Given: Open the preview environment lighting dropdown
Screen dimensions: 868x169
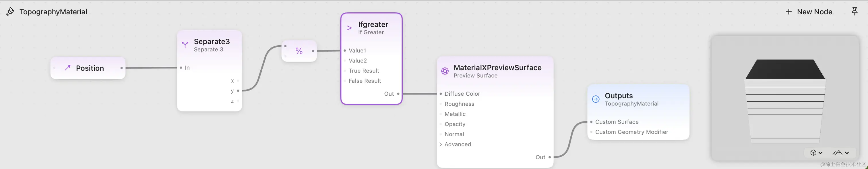Looking at the screenshot, I should (841, 153).
